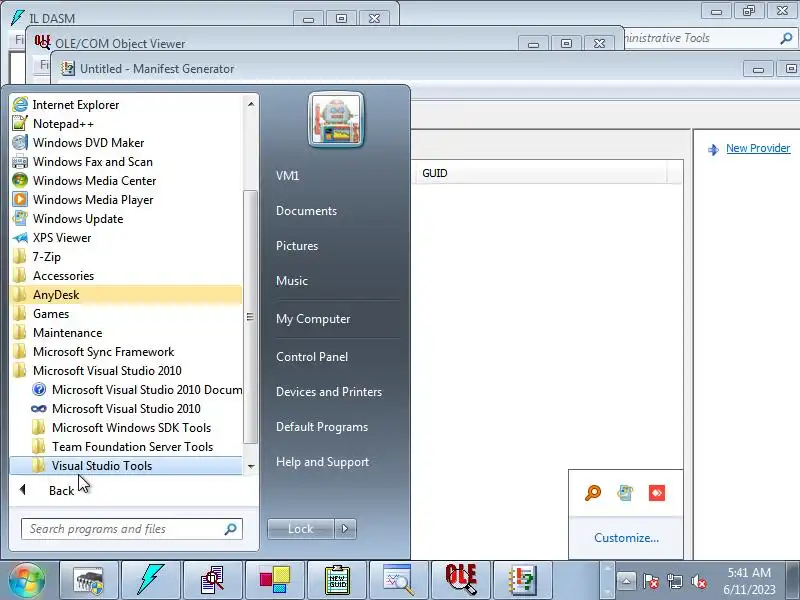The image size is (800, 600).
Task: Expand Microsoft Windows SDK Tools folder
Action: 126,428
